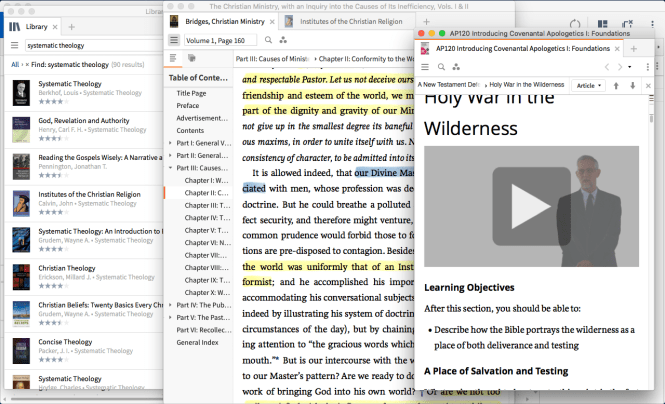Select General Index in table of contents
Viewport: 665px width, 404px height.
click(x=198, y=342)
